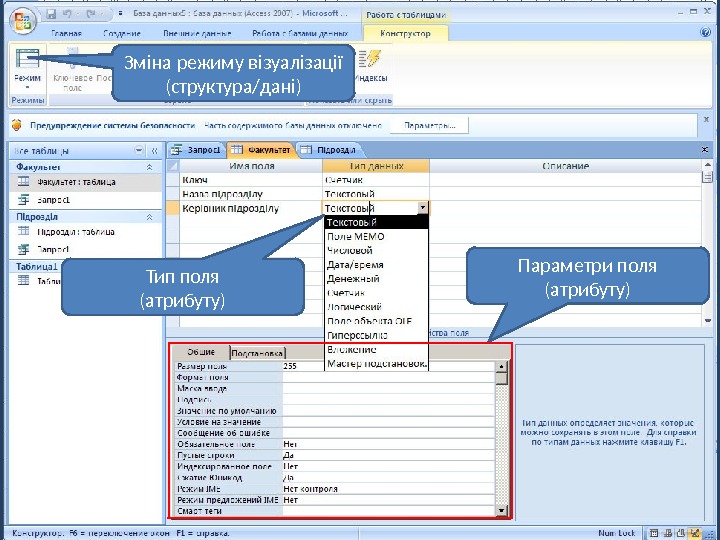Click the Ключ field name cell
Image resolution: width=720 pixels, height=540 pixels.
coord(251,180)
